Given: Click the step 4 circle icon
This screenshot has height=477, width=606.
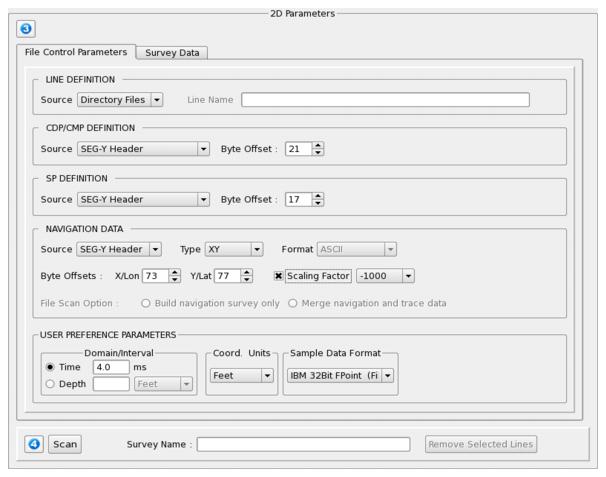Looking at the screenshot, I should click(x=32, y=444).
